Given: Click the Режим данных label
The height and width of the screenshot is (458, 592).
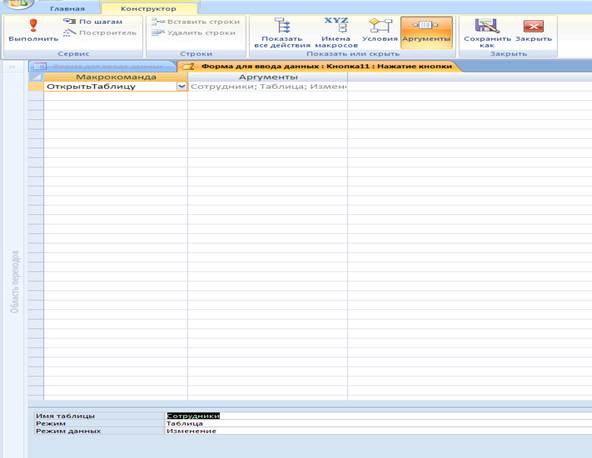Looking at the screenshot, I should coord(68,431).
